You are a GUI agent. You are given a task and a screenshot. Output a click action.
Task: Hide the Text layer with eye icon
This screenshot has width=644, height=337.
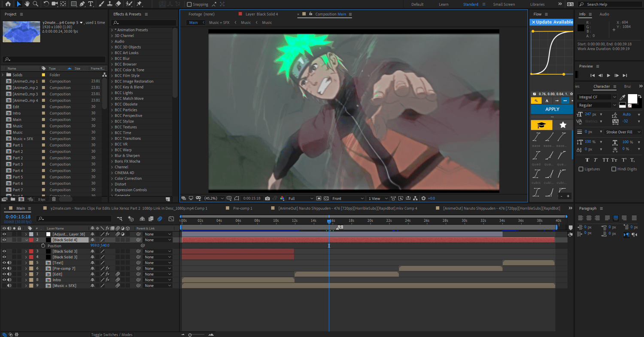coord(4,263)
